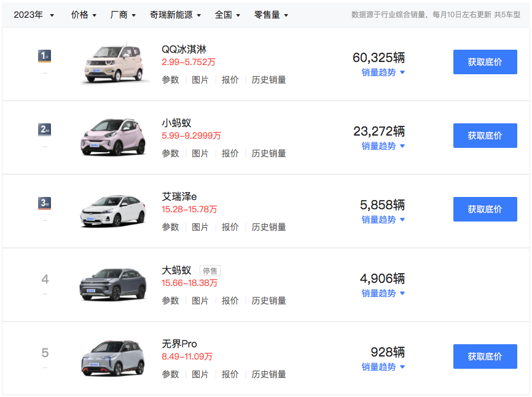Open the 艾瑞泽e white car image
This screenshot has height=397, width=532.
tap(114, 210)
